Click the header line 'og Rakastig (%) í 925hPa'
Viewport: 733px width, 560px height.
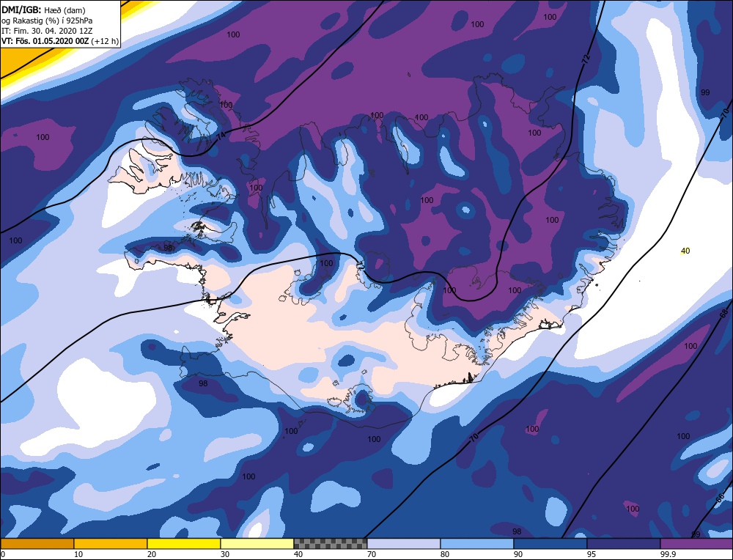[x=47, y=21]
